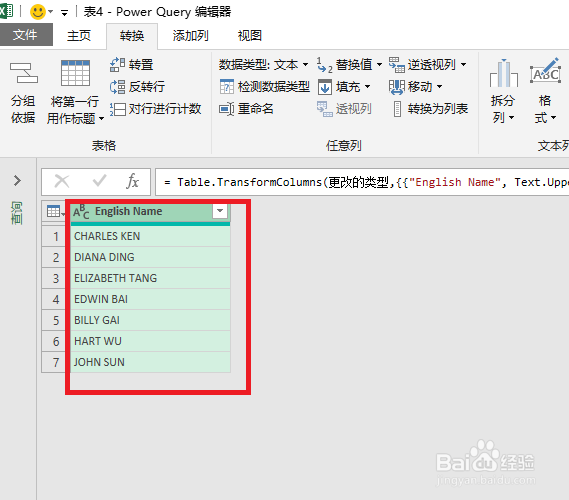Click the formula bar cancel X button
Viewport: 569px width, 500px height.
[x=62, y=181]
